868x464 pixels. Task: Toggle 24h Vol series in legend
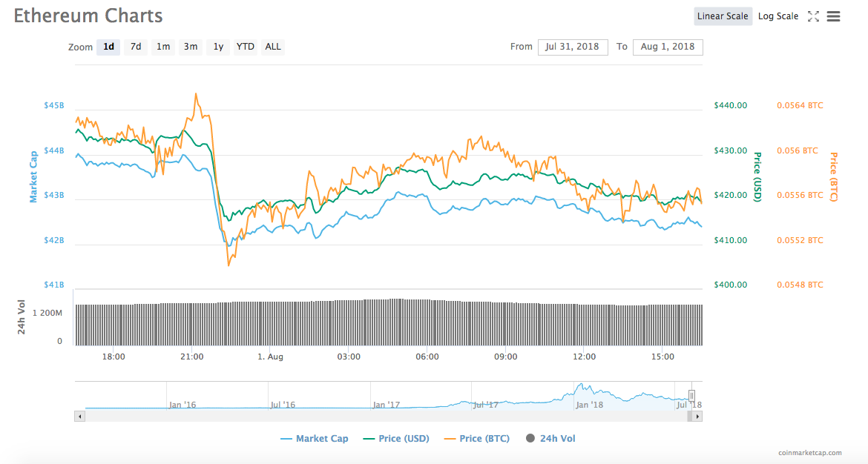(550, 439)
